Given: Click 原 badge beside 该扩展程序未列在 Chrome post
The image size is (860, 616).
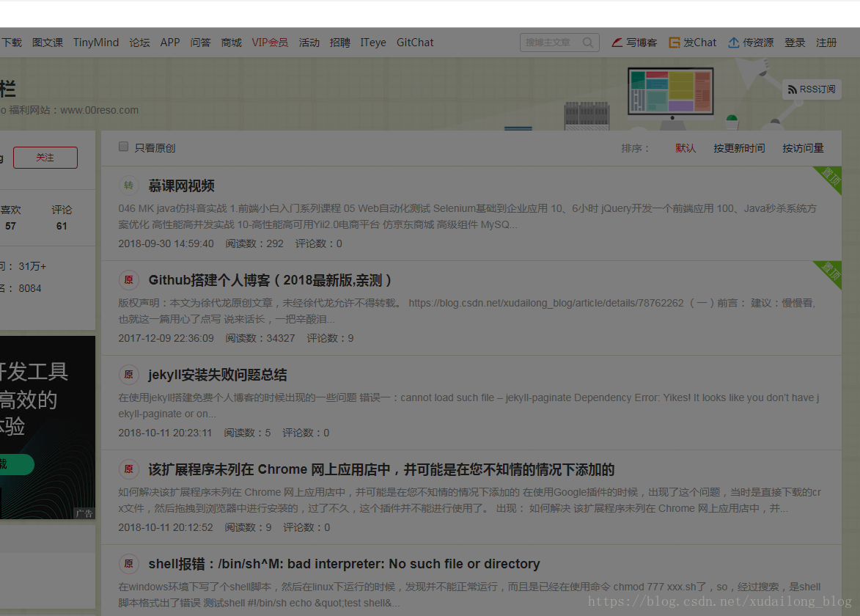Looking at the screenshot, I should tap(128, 469).
